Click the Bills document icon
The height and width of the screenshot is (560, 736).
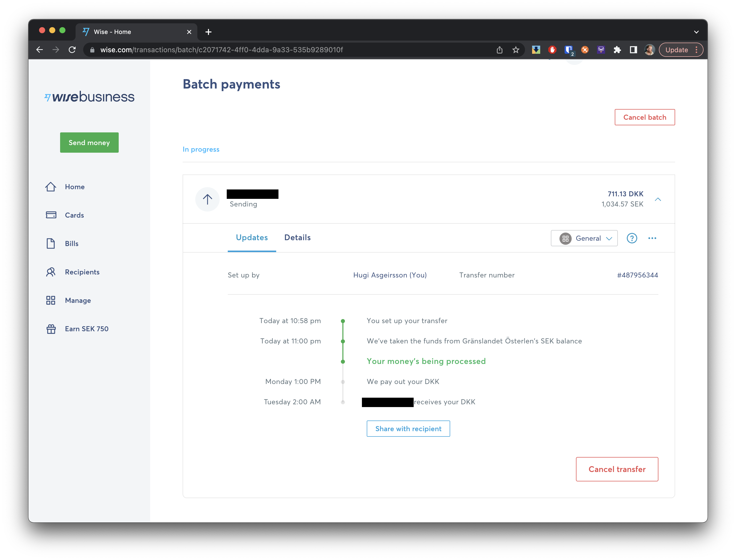51,243
